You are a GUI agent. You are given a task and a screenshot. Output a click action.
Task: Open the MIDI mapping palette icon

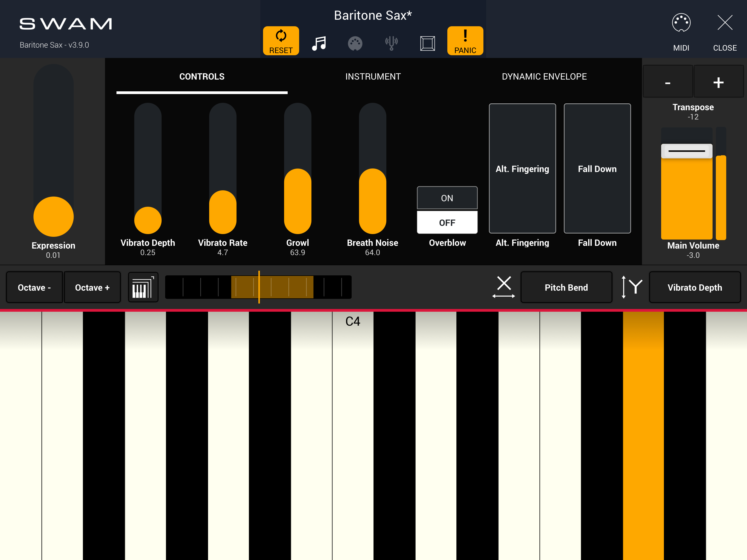coord(355,43)
